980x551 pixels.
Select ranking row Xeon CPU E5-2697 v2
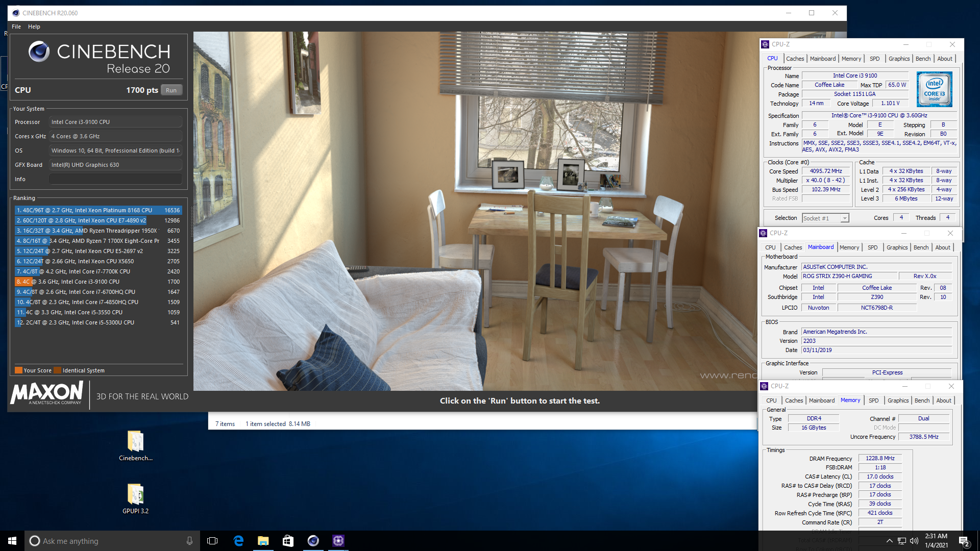(98, 251)
